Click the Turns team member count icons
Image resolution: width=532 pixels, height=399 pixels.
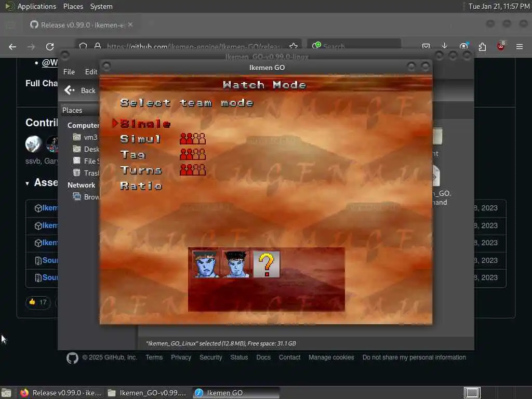(193, 170)
